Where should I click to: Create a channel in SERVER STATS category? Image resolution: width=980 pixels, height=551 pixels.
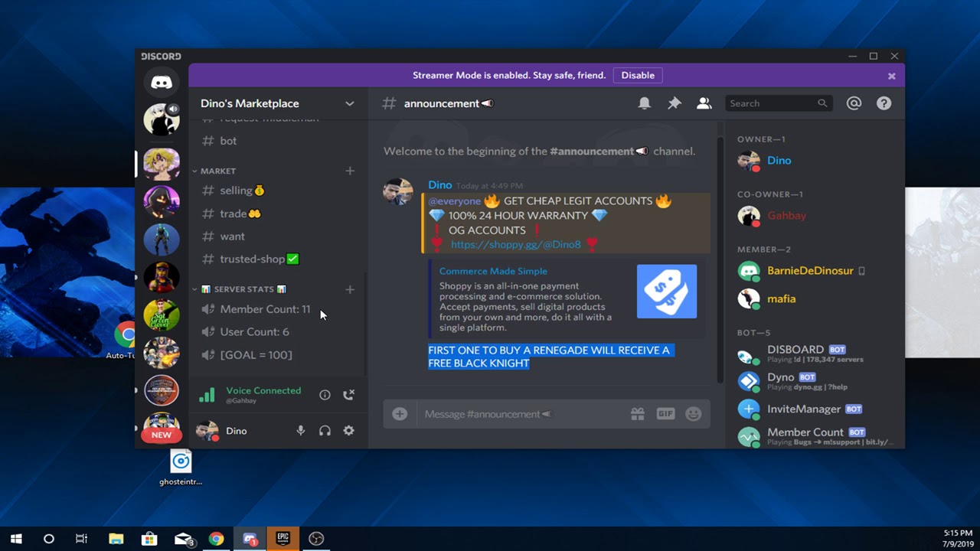pos(350,289)
